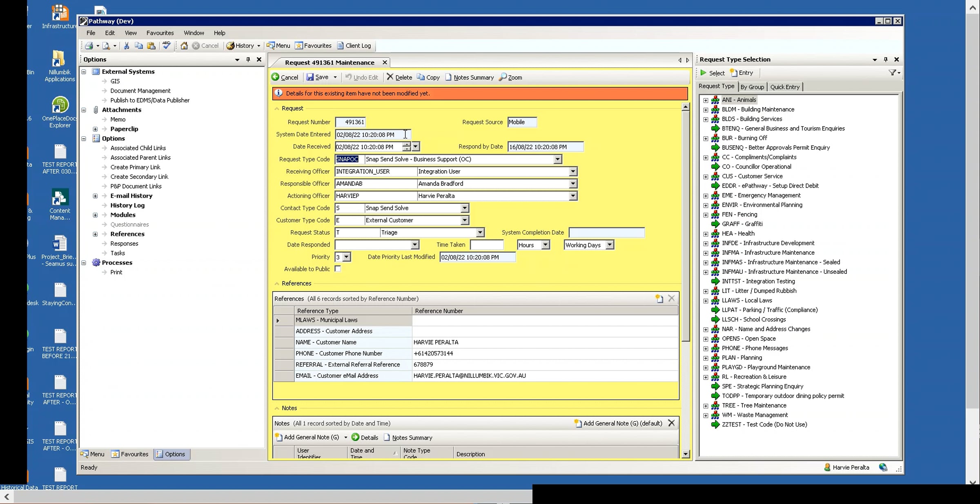The image size is (980, 504).
Task: Open the Save split-button arrow
Action: click(335, 77)
